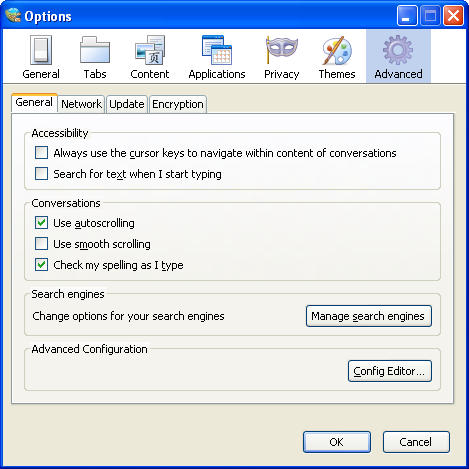
Task: Open the Privacy mask icon pane
Action: 282,57
